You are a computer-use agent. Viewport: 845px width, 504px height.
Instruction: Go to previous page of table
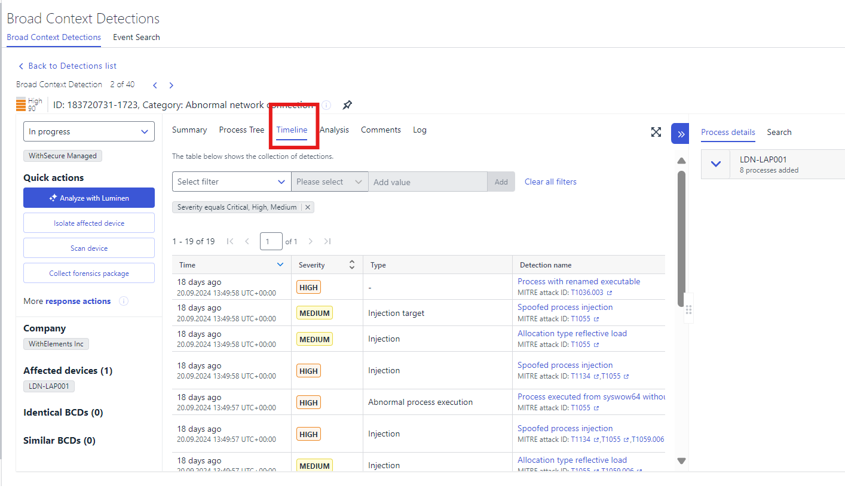click(x=247, y=241)
